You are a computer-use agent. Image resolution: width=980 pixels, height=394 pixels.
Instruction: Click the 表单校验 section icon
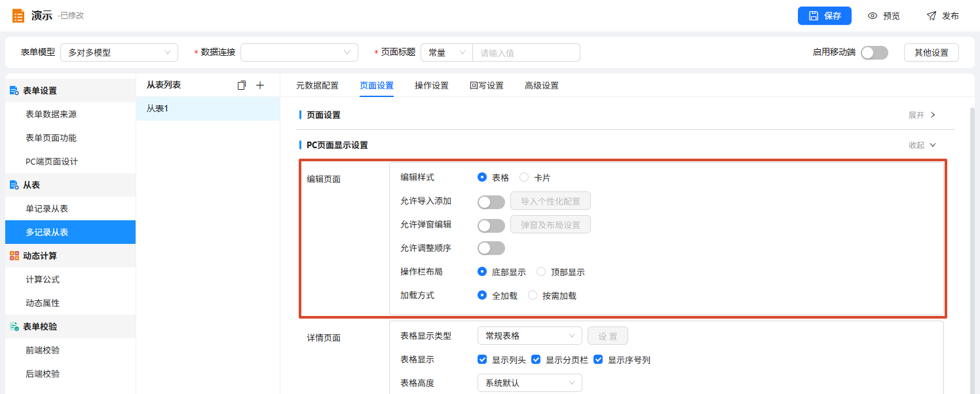click(14, 326)
